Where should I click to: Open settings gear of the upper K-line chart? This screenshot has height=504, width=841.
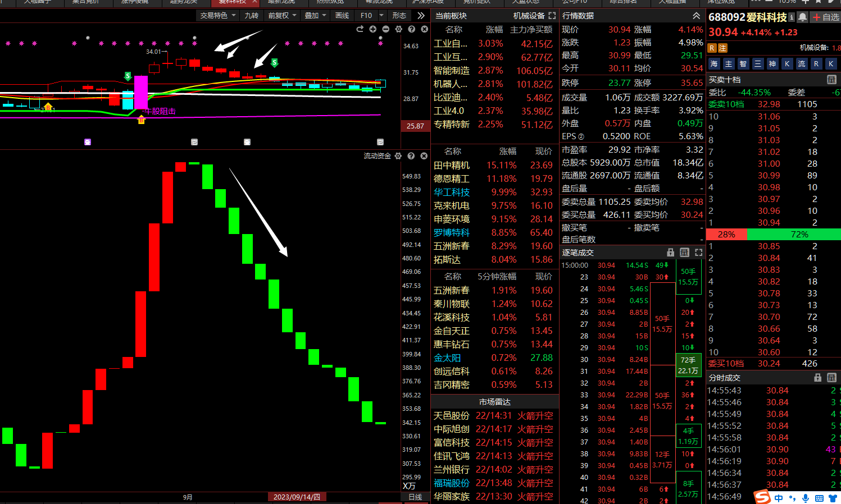399,29
